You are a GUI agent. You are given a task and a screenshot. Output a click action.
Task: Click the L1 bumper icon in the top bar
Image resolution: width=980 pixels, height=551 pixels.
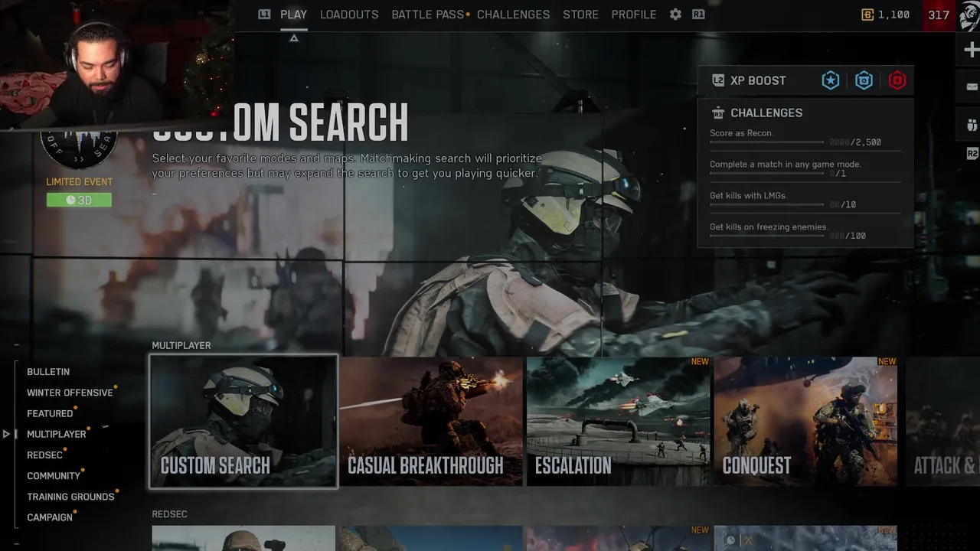point(264,15)
